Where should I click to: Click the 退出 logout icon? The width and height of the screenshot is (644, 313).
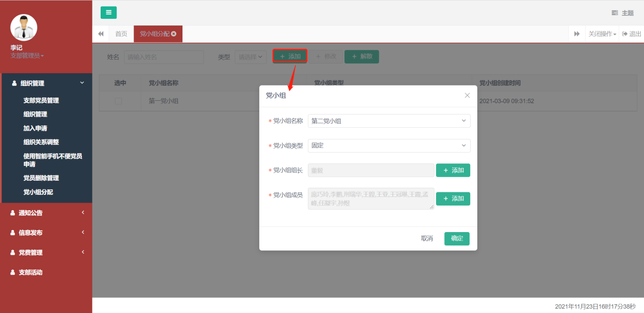pyautogui.click(x=625, y=34)
